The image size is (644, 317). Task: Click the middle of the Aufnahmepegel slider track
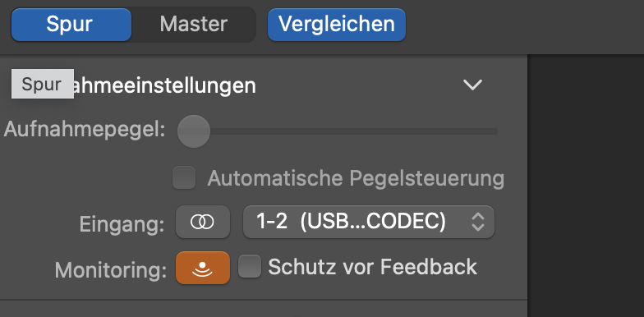pyautogui.click(x=338, y=131)
